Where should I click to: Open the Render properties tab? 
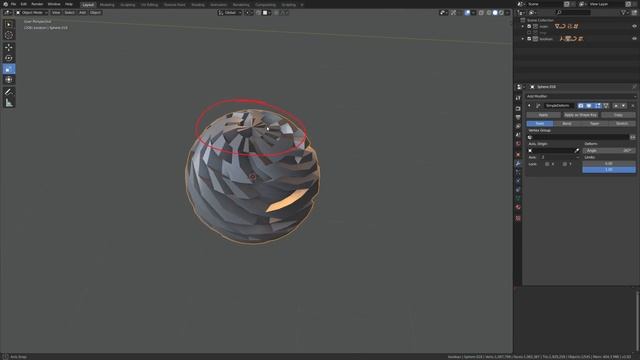click(518, 109)
